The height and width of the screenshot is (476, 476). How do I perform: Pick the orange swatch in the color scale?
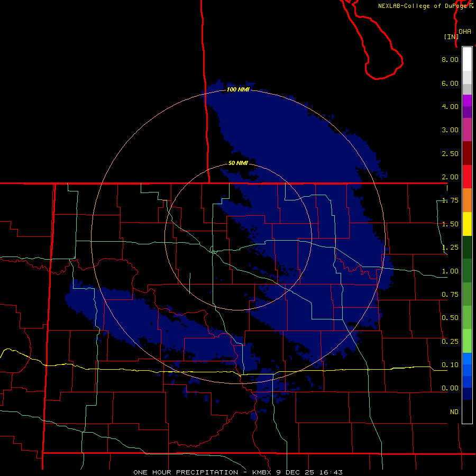tap(467, 200)
